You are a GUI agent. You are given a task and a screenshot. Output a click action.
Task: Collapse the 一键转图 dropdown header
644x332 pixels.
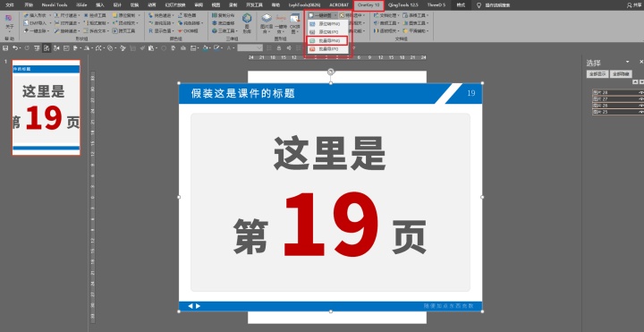(x=323, y=15)
